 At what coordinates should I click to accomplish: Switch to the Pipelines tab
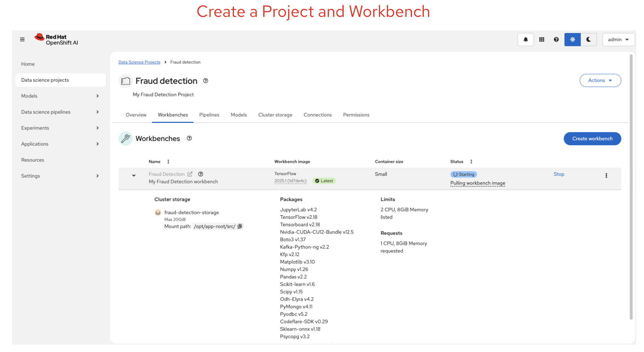pyautogui.click(x=209, y=115)
